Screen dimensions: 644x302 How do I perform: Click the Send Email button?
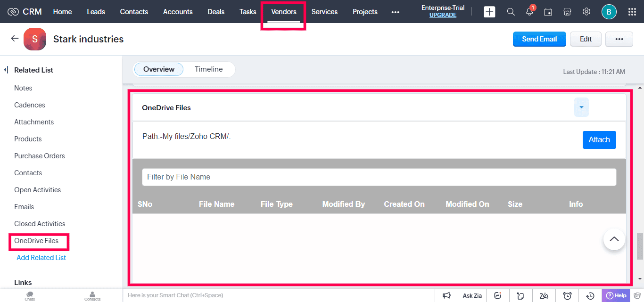point(539,39)
